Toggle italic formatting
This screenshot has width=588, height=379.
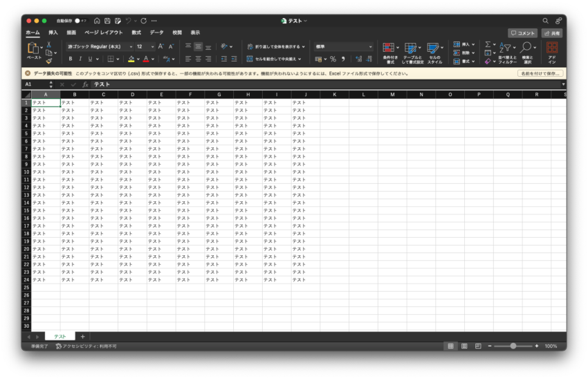click(80, 59)
